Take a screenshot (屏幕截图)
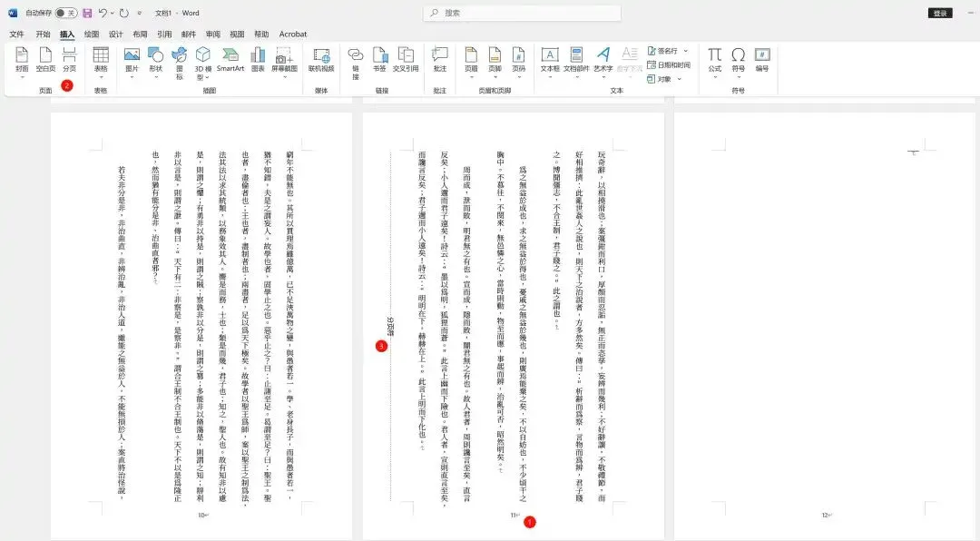This screenshot has width=980, height=541. click(x=284, y=59)
